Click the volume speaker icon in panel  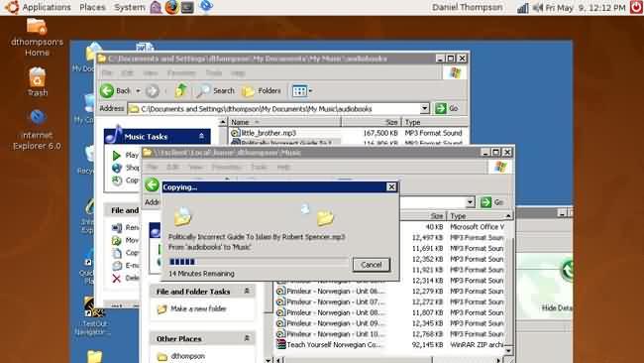click(x=537, y=7)
